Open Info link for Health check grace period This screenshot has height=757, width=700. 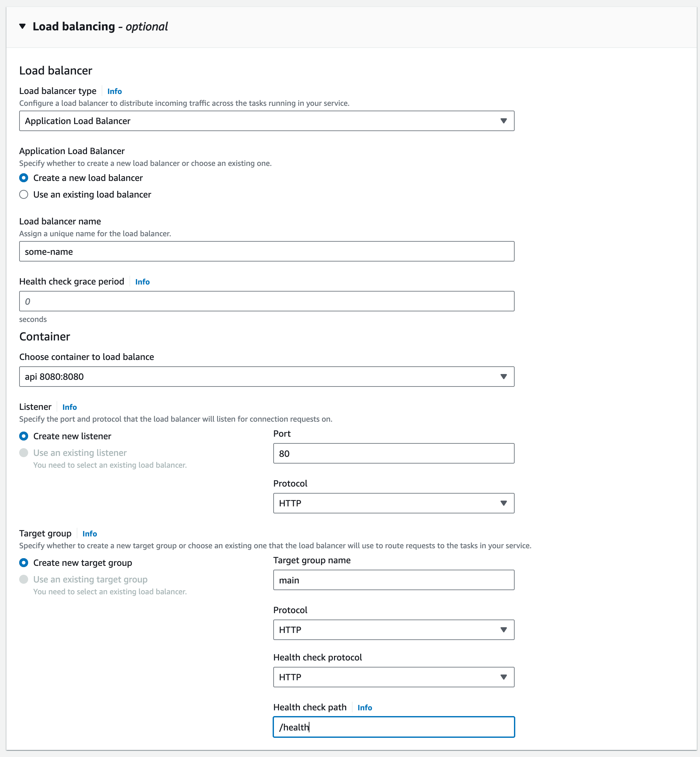click(x=142, y=282)
